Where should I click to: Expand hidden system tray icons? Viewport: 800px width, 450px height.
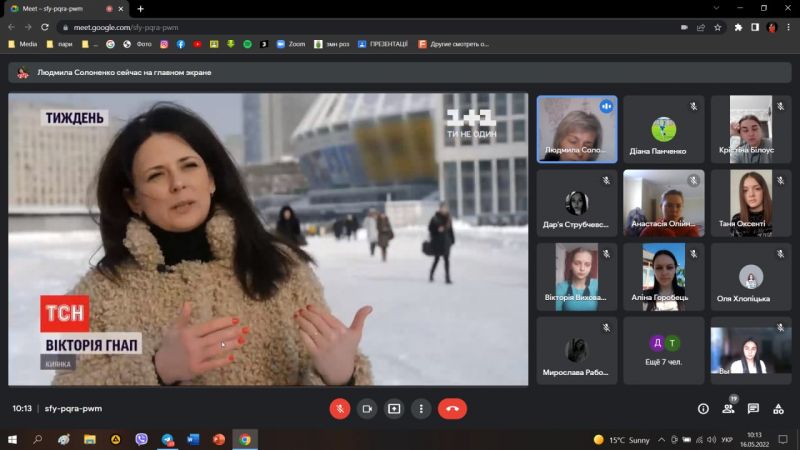(661, 440)
